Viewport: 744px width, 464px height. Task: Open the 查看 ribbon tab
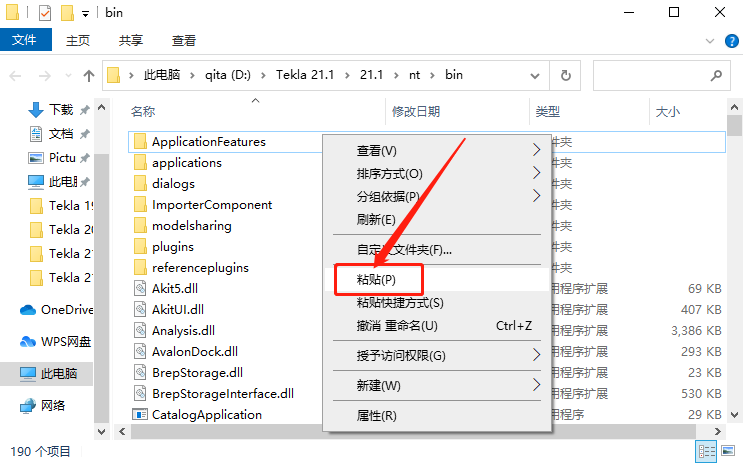tap(184, 40)
